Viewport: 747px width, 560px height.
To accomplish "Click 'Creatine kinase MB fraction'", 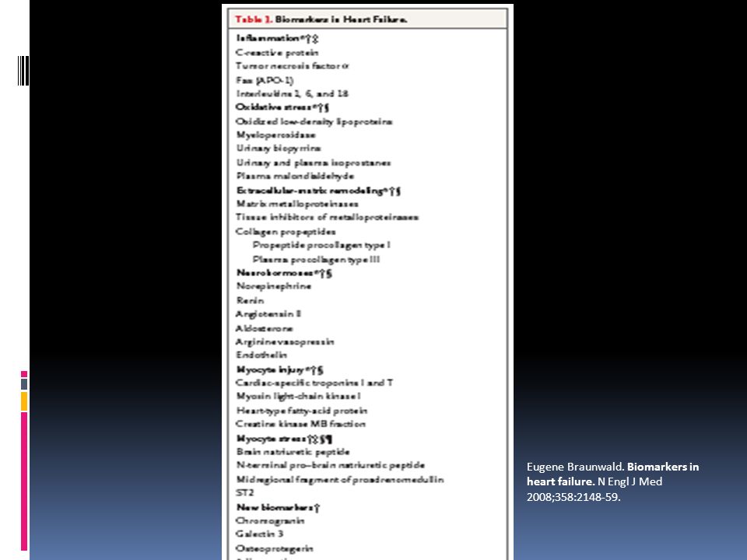I will 301,424.
